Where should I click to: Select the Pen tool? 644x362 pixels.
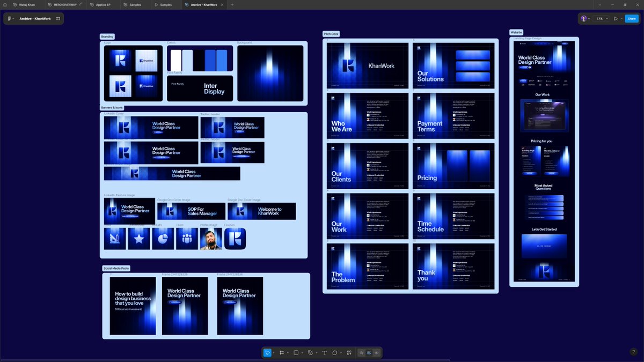coord(310,353)
